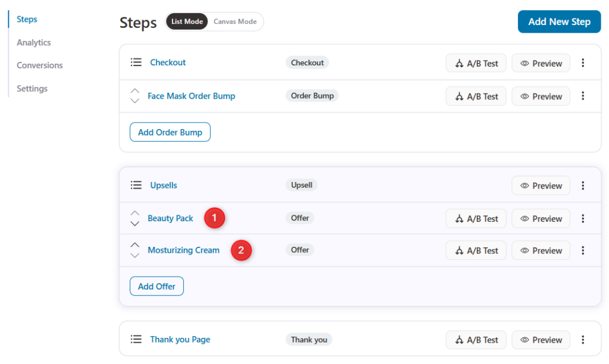Click the Add New Step button
This screenshot has height=364, width=609.
coord(559,22)
